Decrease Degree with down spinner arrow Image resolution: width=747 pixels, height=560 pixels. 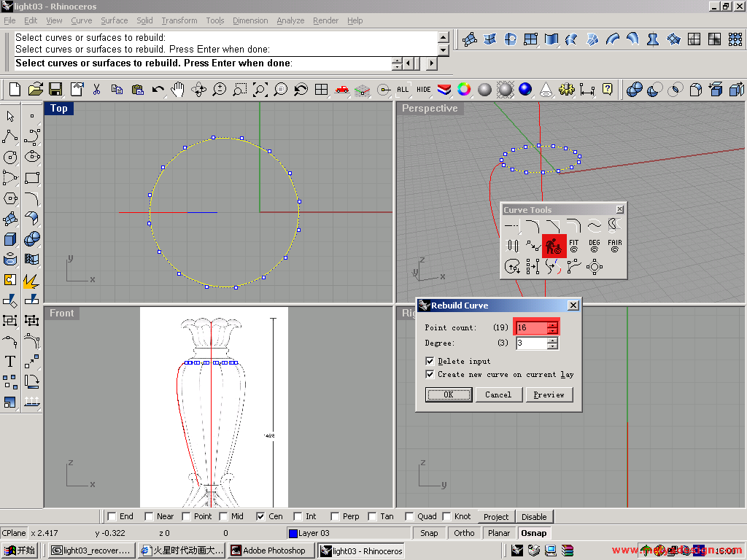click(x=553, y=346)
